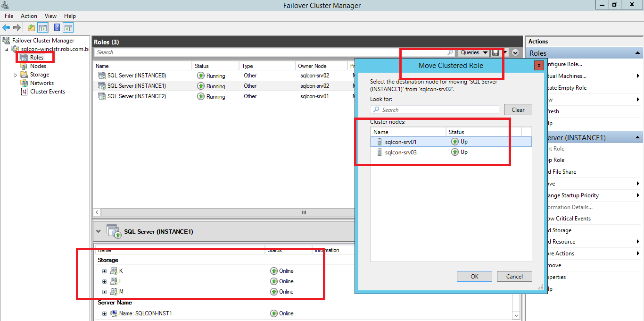644x321 pixels.
Task: Open the File menu
Action: tap(9, 16)
